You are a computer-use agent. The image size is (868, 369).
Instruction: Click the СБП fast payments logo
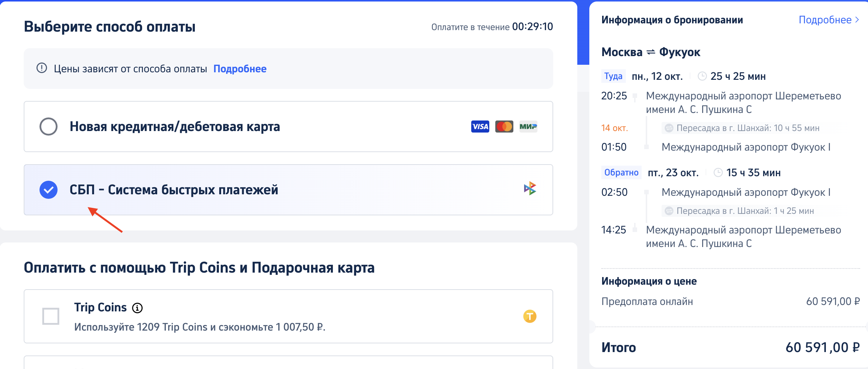[530, 188]
